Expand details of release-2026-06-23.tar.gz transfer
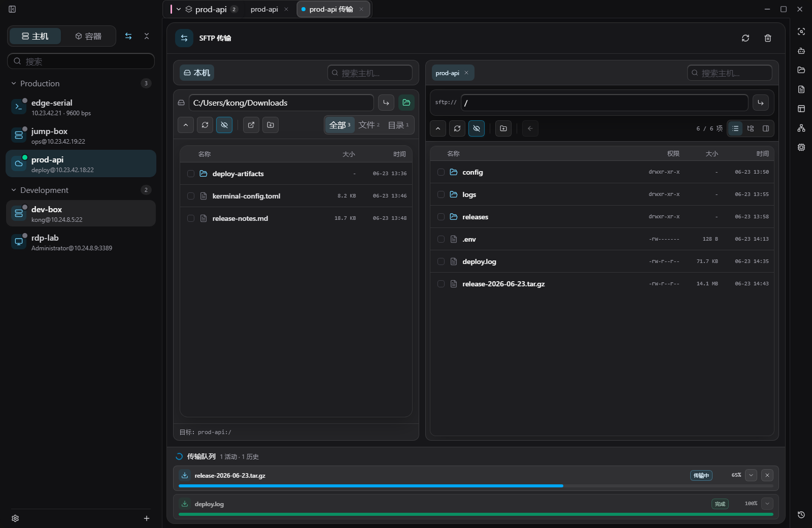 pyautogui.click(x=751, y=475)
